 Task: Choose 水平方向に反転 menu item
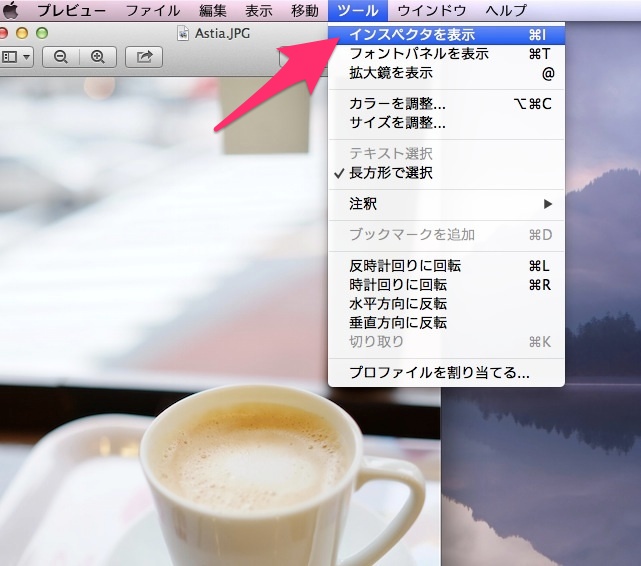pyautogui.click(x=446, y=304)
